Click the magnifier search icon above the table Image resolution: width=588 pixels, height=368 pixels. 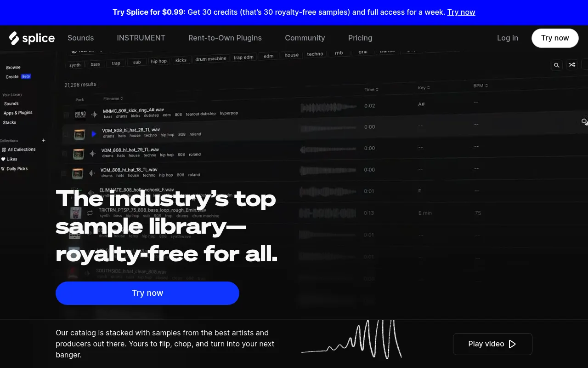(x=556, y=65)
